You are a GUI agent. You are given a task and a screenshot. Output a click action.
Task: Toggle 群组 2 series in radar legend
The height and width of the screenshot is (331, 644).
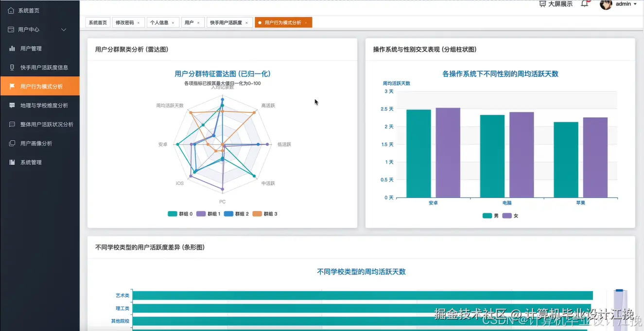point(237,214)
